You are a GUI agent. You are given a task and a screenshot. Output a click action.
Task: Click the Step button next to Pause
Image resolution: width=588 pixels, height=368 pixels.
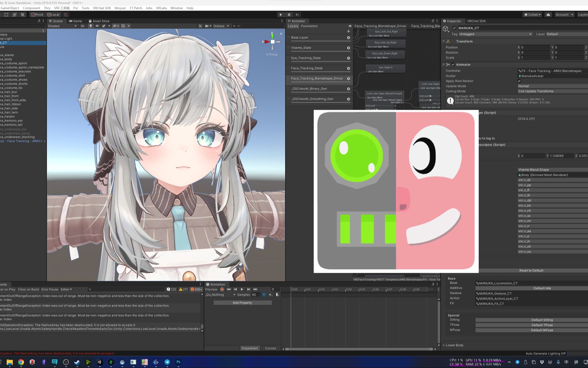(x=297, y=15)
